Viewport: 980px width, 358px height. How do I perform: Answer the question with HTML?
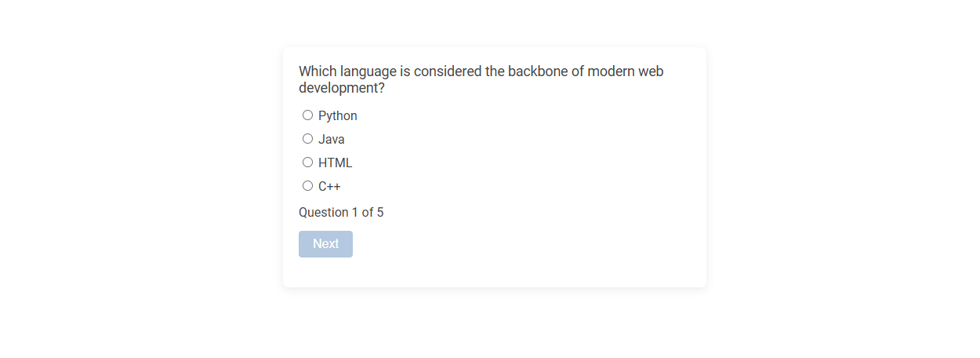[x=307, y=163]
